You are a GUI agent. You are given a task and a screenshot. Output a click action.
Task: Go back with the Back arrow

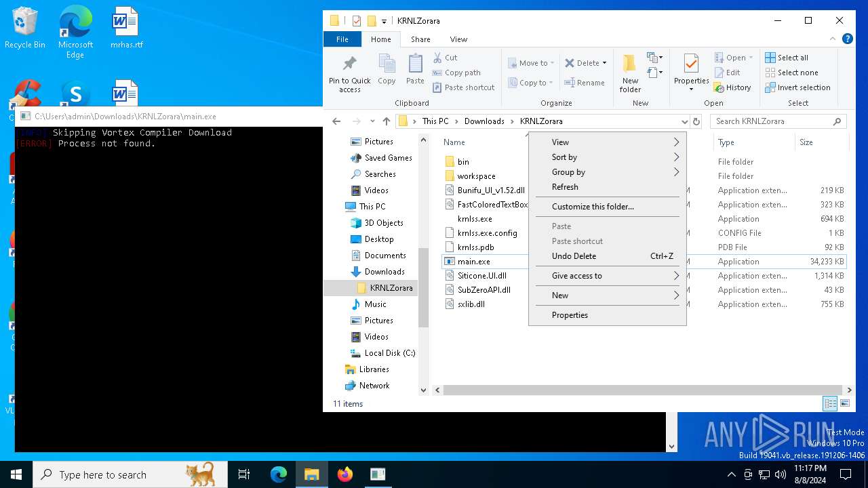336,121
